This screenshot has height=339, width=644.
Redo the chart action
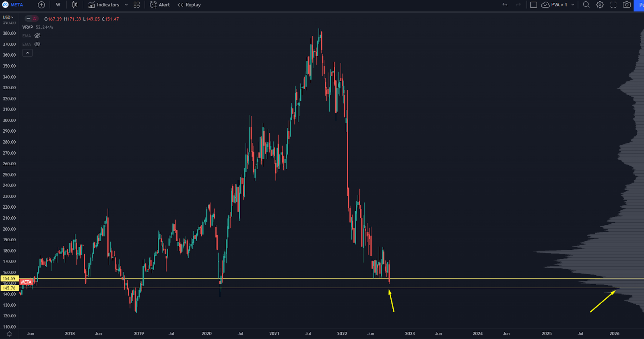[x=518, y=5]
